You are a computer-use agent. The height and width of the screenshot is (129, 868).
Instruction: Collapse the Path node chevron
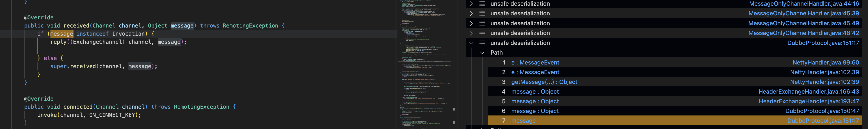coord(482,53)
